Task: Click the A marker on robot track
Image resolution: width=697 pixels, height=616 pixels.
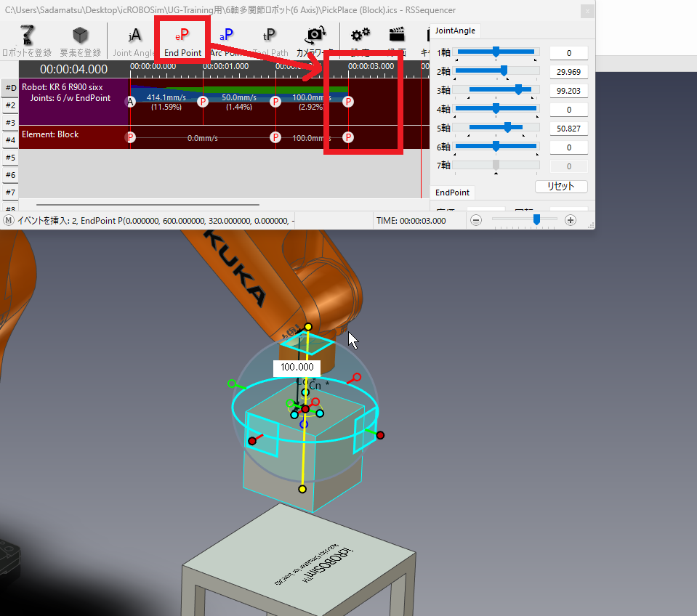Action: point(131,102)
